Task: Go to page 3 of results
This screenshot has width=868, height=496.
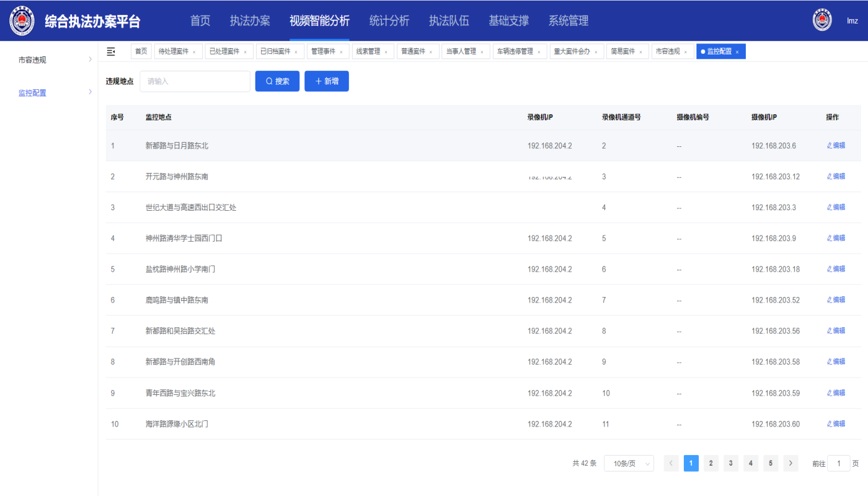Action: 731,463
